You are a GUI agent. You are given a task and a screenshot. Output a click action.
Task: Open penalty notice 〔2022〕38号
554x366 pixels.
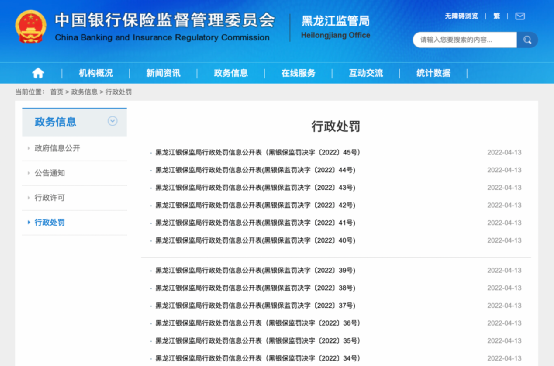click(x=255, y=288)
